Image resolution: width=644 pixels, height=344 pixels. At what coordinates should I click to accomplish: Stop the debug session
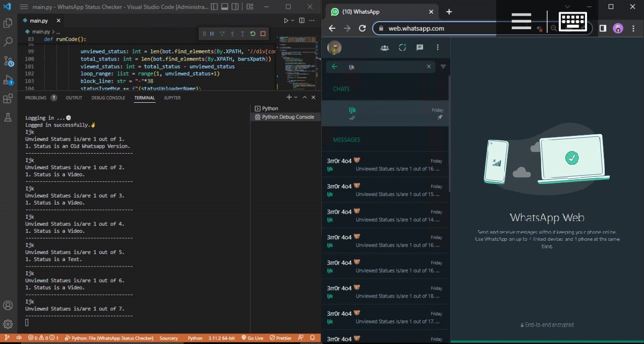coord(263,34)
